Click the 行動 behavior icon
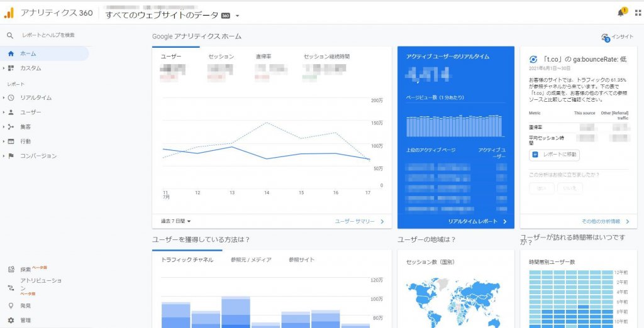The image size is (644, 328). (11, 141)
